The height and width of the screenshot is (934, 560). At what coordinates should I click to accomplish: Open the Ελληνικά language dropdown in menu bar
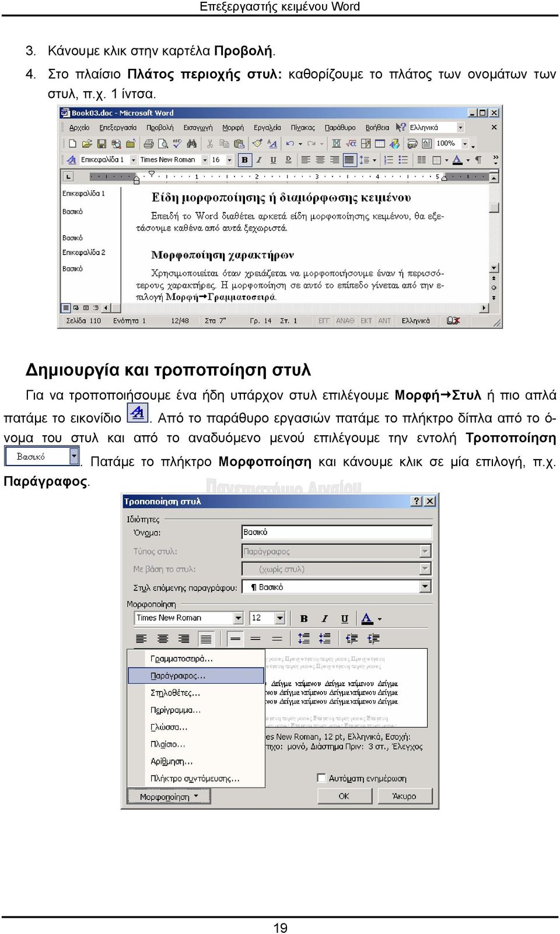460,128
